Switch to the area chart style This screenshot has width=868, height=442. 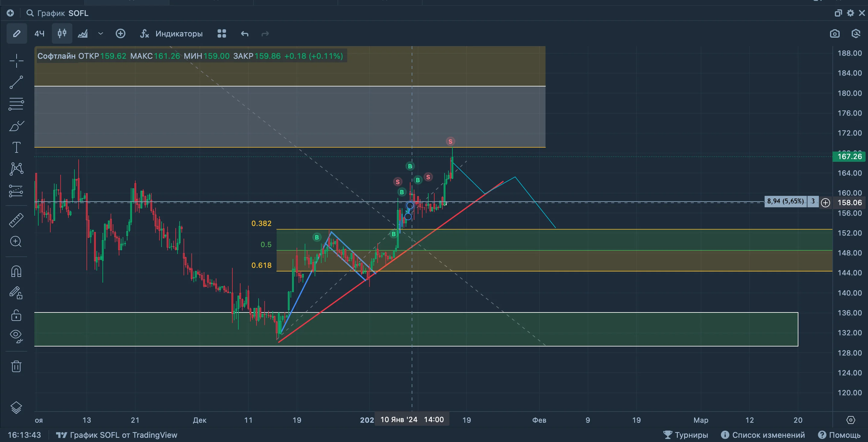pyautogui.click(x=83, y=33)
